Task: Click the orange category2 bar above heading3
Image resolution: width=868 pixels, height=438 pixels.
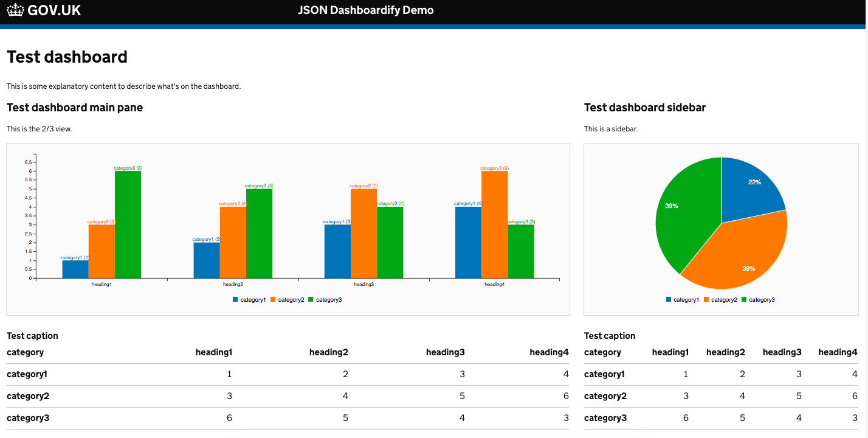Action: pos(363,234)
